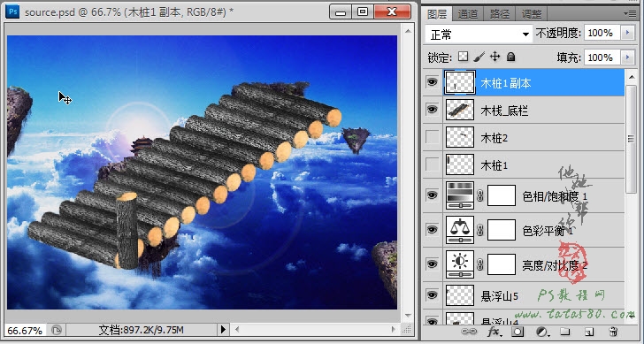Lock all with the padlock icon
This screenshot has height=344, width=644.
click(511, 57)
